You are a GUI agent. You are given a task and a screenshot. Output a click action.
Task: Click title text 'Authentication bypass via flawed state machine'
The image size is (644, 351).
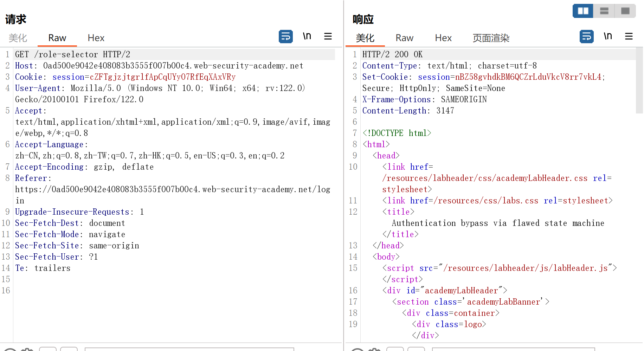498,223
